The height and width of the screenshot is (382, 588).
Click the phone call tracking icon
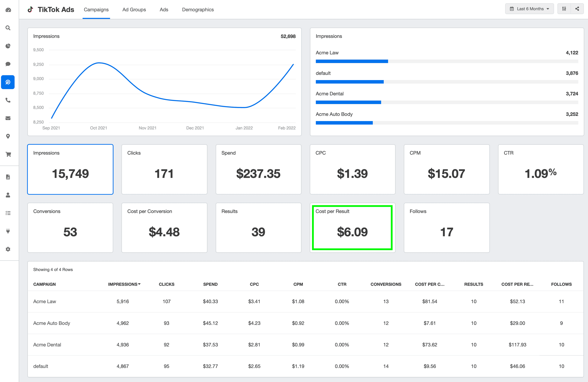(8, 100)
